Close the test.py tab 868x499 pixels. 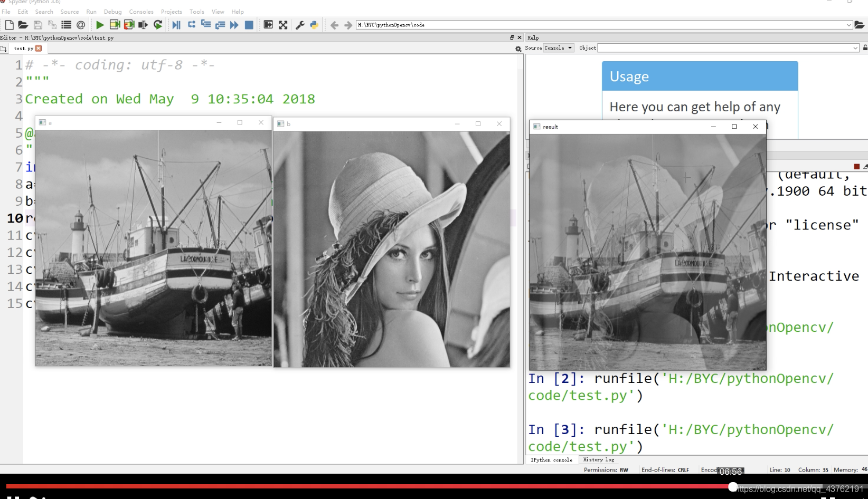click(39, 48)
